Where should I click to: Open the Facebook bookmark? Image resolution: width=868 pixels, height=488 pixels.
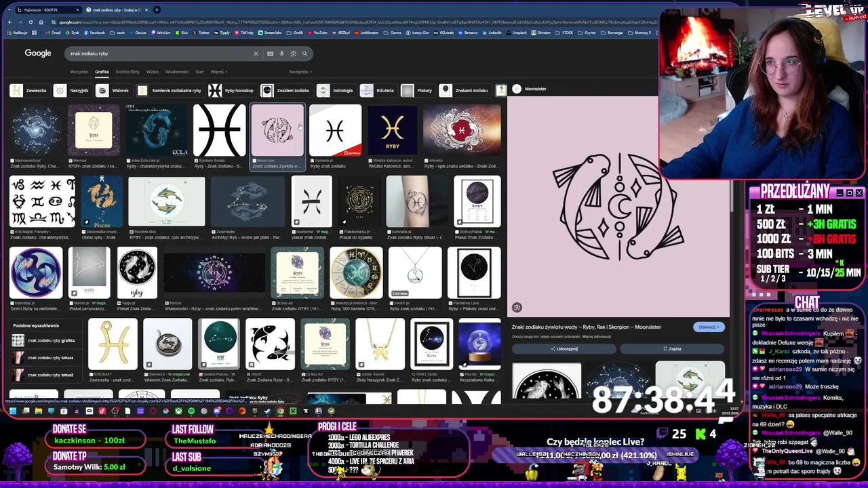(x=94, y=33)
